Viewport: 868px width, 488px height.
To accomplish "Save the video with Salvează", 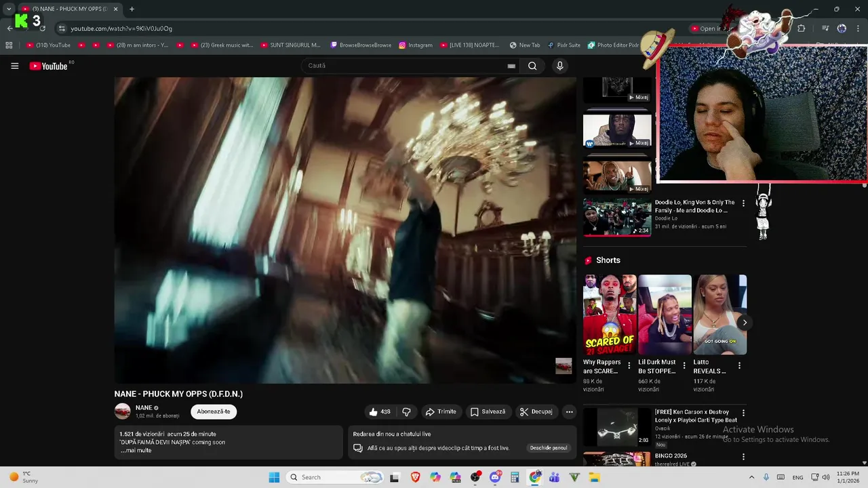I will pos(488,411).
